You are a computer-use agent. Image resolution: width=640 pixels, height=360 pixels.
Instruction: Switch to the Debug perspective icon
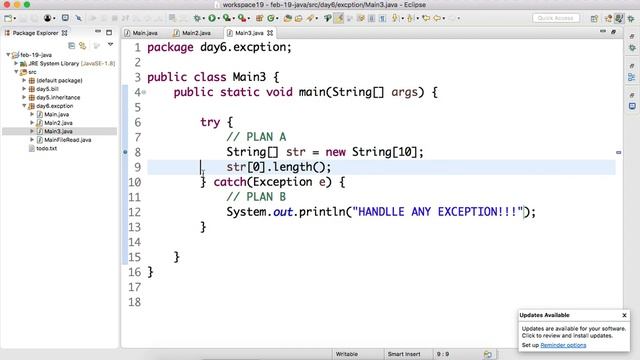point(631,19)
